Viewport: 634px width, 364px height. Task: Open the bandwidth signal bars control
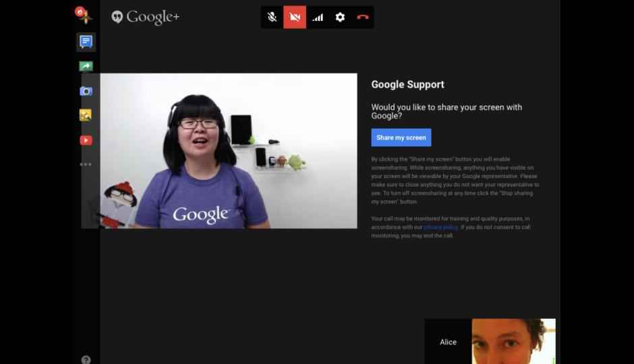(318, 17)
